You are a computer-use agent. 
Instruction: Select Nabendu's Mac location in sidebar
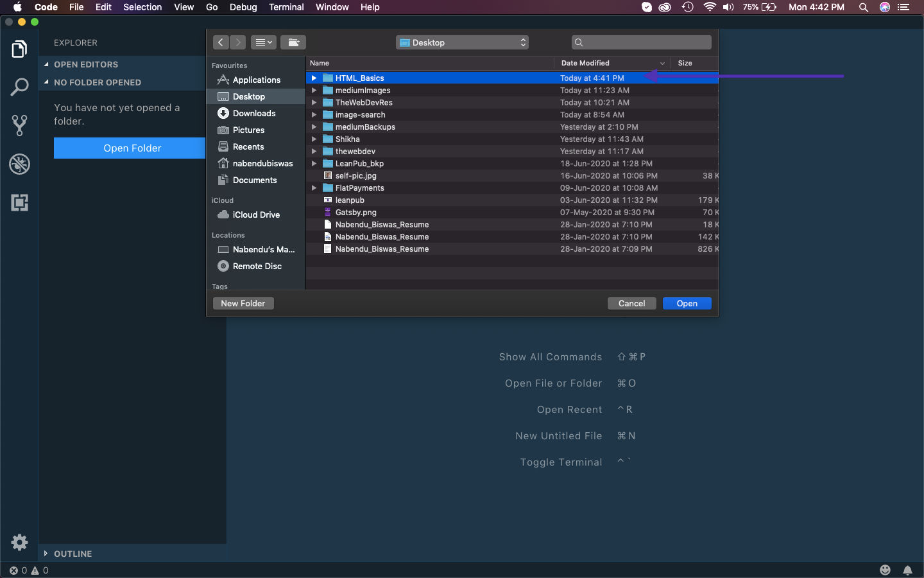[x=255, y=249]
